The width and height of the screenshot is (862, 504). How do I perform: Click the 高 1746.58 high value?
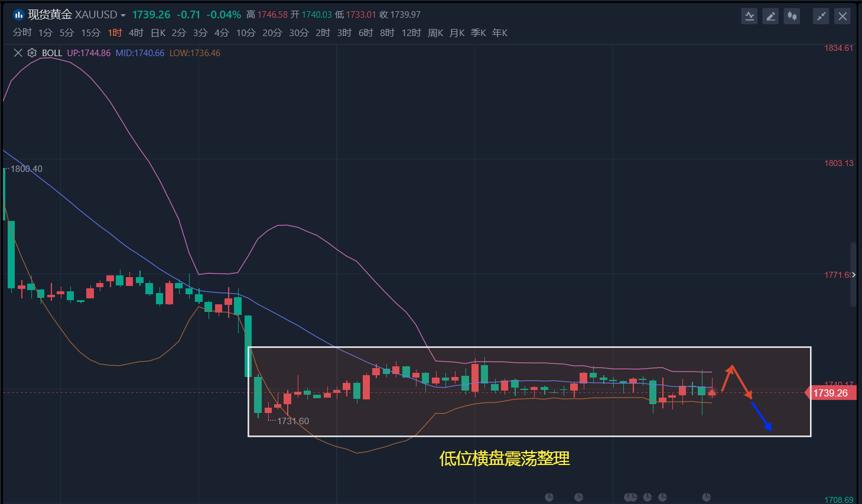coord(267,15)
